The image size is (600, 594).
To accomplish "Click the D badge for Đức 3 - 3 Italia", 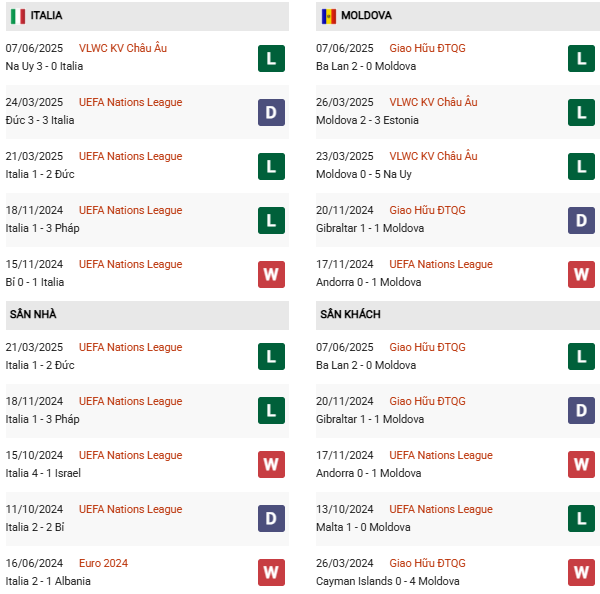I will coord(271,112).
